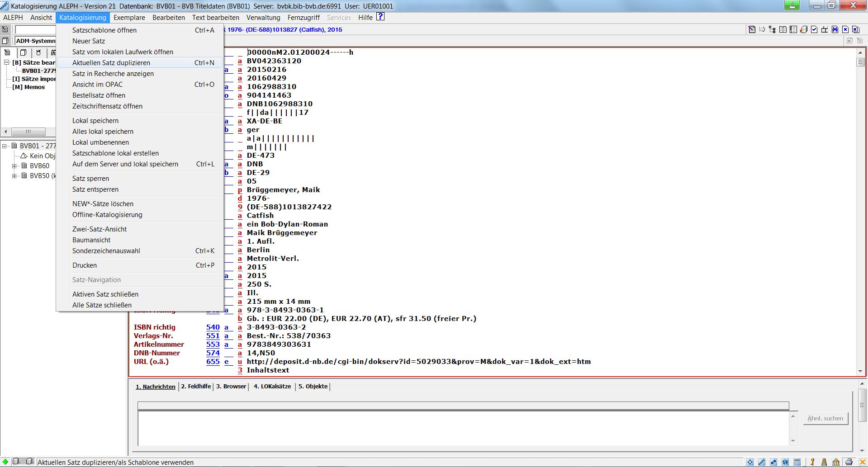Image resolution: width=868 pixels, height=467 pixels.
Task: Click the library building icon in status bar
Action: [836, 462]
